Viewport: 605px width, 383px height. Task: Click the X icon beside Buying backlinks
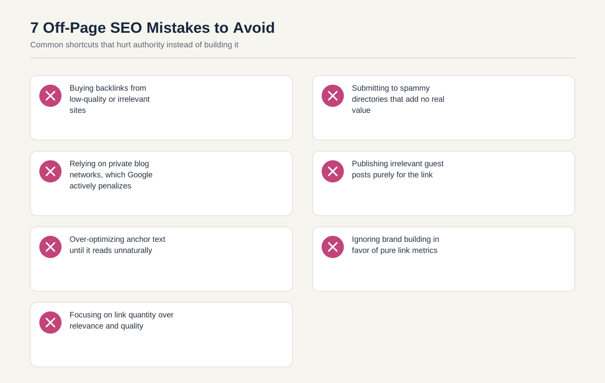coord(50,96)
